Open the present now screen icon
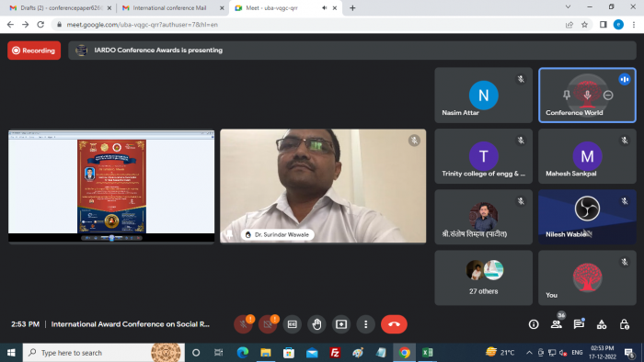This screenshot has width=644, height=362. point(341,324)
